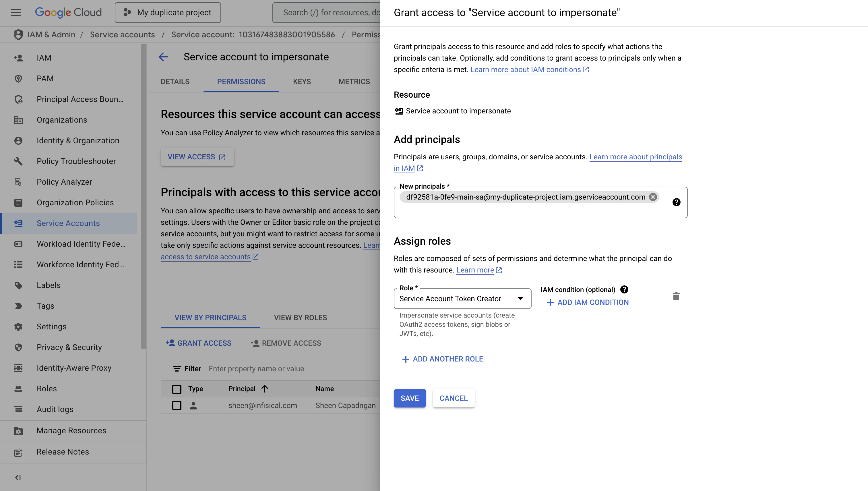Open the Role dropdown

click(x=462, y=298)
